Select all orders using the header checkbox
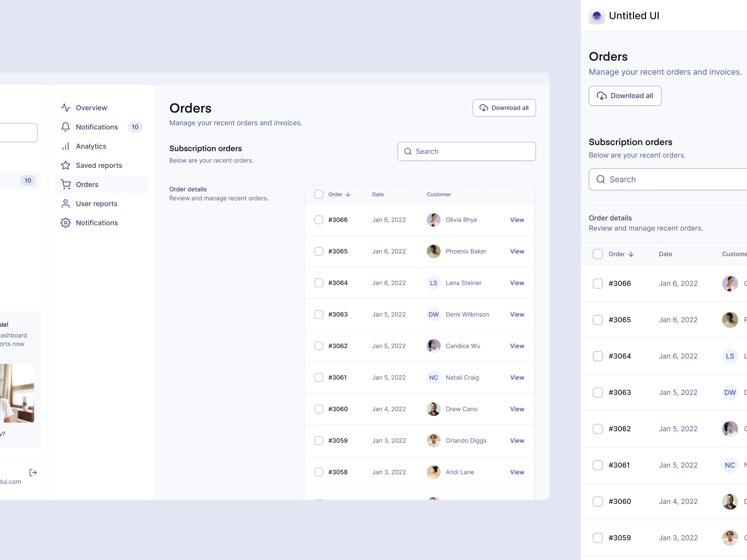 click(x=319, y=194)
